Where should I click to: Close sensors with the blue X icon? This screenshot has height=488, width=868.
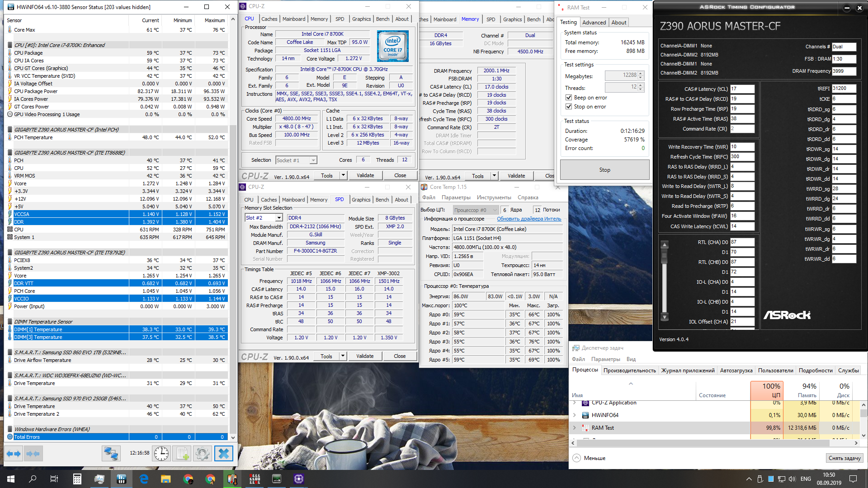(x=223, y=453)
